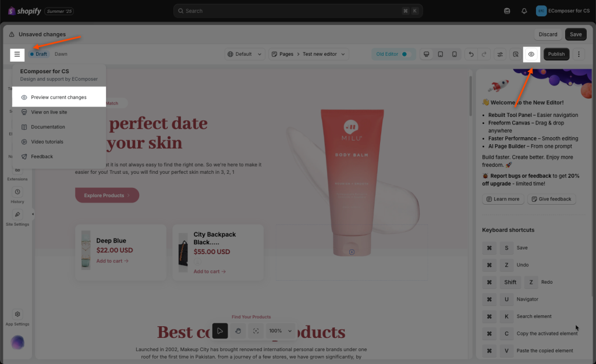Select View on live site
The width and height of the screenshot is (596, 364).
[x=59, y=112]
